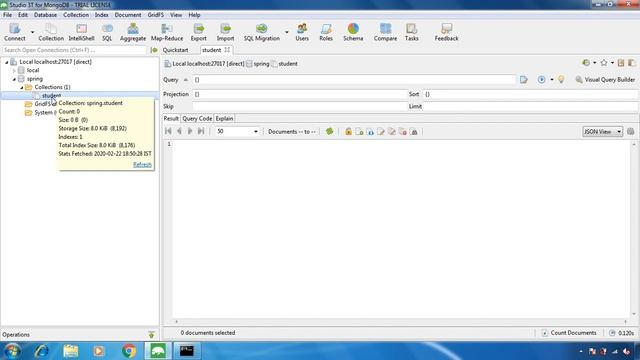Open the GridFS menu

156,15
